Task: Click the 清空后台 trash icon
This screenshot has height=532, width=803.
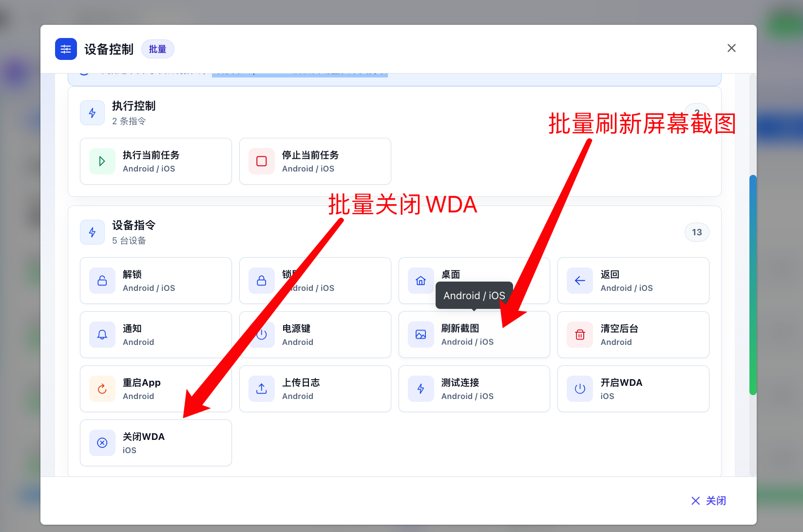Action: (x=580, y=335)
